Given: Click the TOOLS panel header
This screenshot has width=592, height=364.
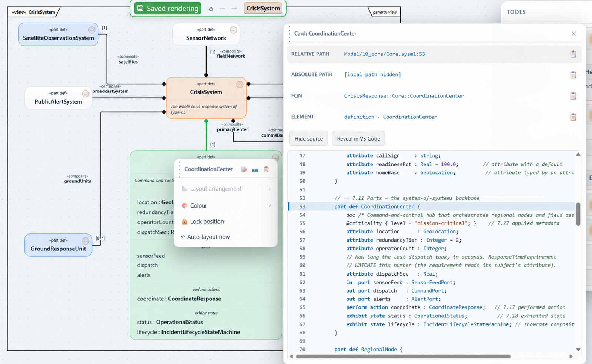Looking at the screenshot, I should [x=516, y=12].
